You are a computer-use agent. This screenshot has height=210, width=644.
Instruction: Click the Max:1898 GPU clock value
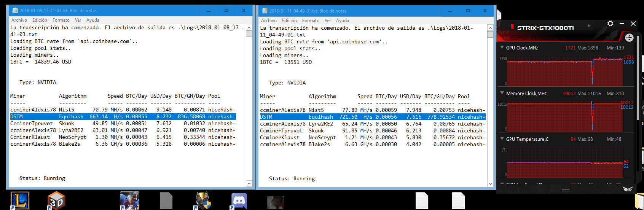click(588, 48)
